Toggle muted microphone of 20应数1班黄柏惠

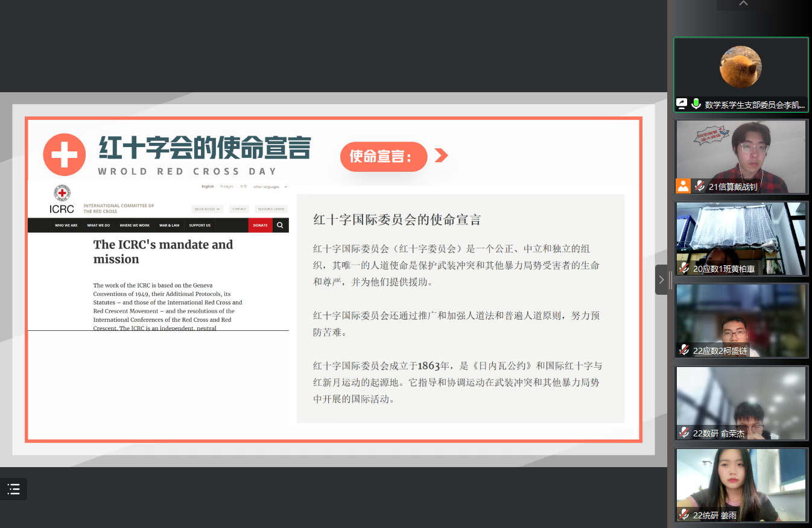coord(684,268)
